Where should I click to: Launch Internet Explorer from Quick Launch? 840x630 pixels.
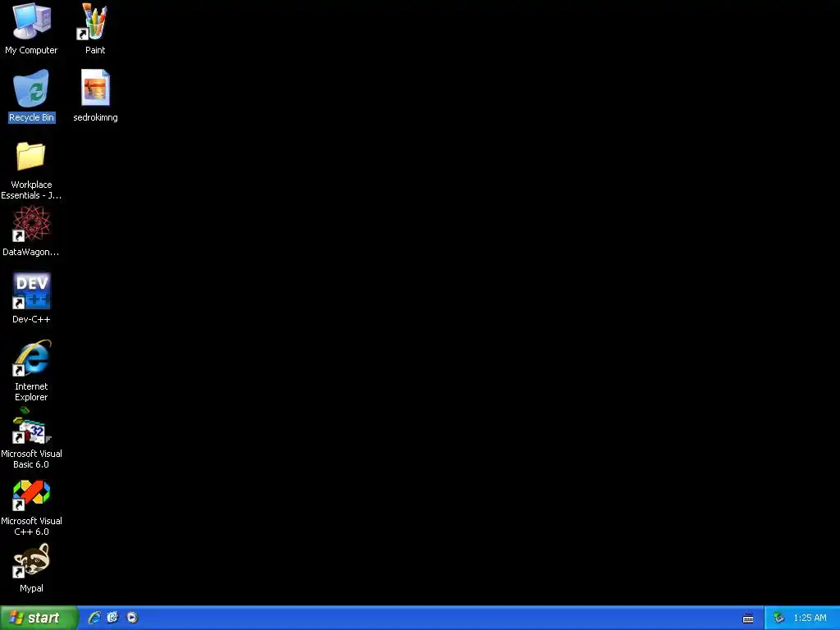[x=94, y=618]
